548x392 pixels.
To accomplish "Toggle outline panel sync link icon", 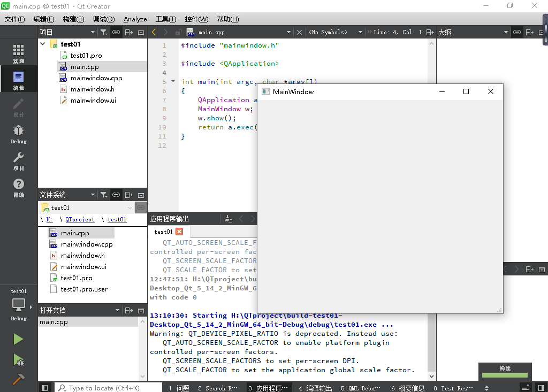I will coord(517,32).
